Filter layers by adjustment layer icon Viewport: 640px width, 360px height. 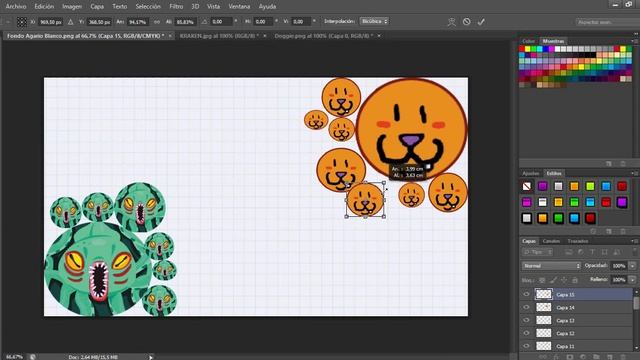pyautogui.click(x=580, y=252)
